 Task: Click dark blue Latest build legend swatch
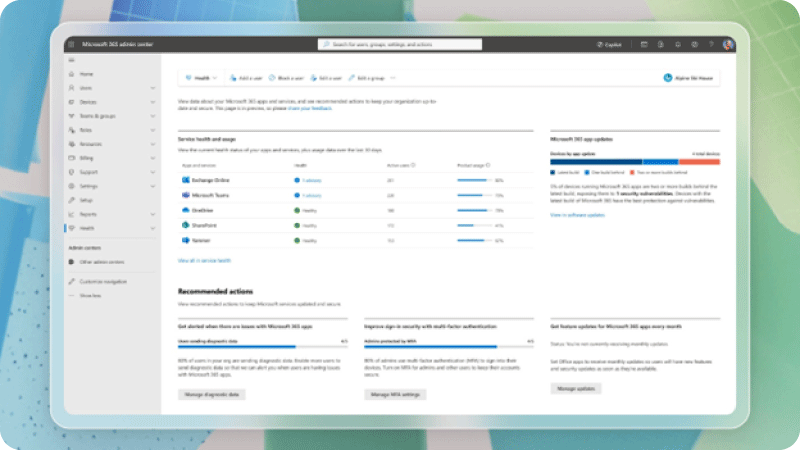tap(553, 172)
